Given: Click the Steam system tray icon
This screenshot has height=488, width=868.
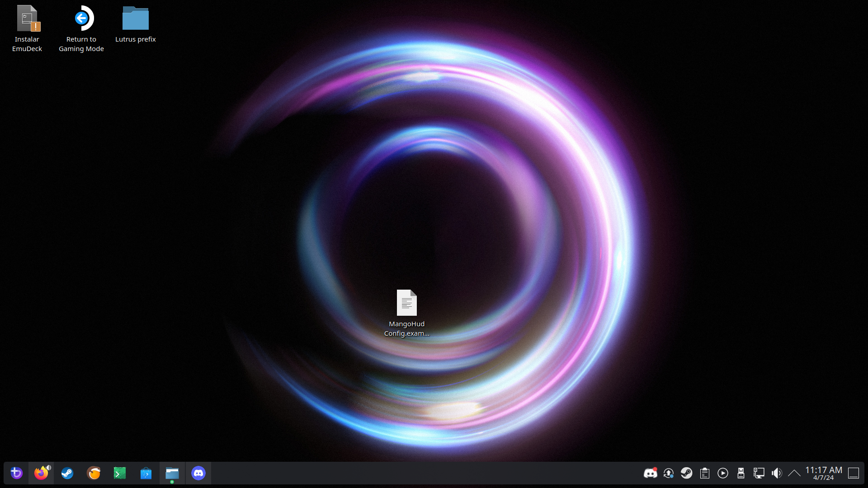Looking at the screenshot, I should click(x=686, y=473).
